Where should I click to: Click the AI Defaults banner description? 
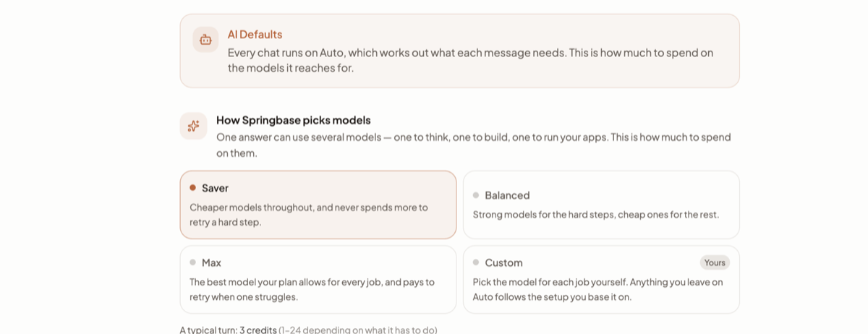[470, 61]
